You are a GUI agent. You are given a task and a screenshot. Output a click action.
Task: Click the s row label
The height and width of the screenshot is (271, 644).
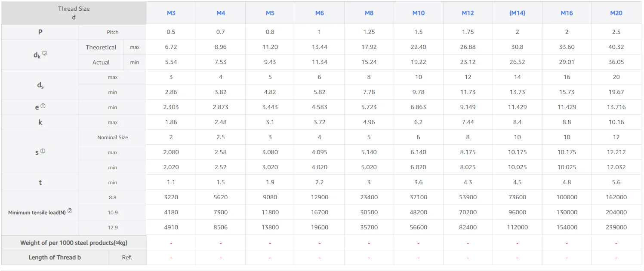tap(40, 152)
